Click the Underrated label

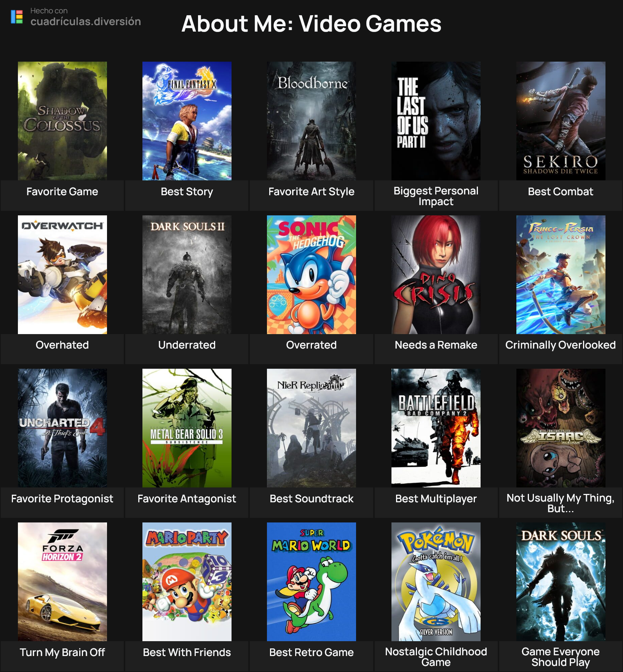[187, 345]
